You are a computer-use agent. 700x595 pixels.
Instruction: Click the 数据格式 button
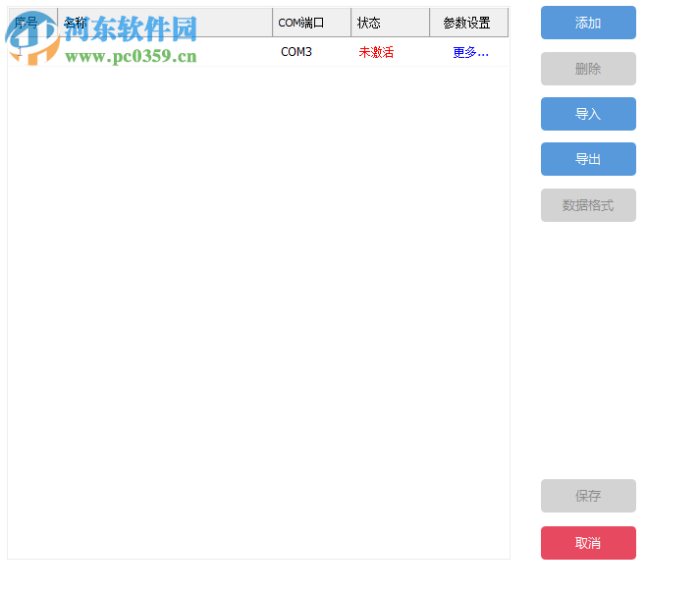[588, 205]
